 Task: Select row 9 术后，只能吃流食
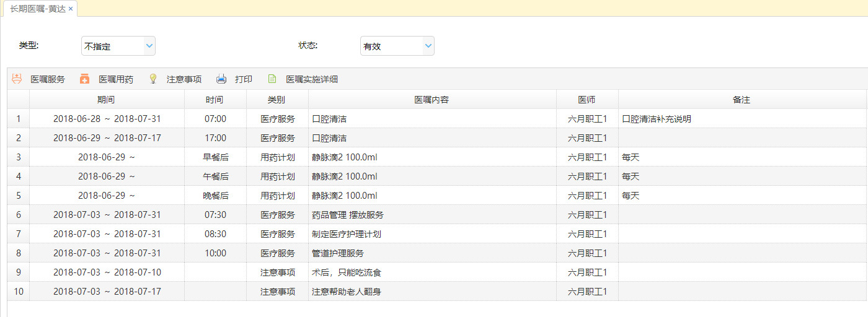[437, 272]
